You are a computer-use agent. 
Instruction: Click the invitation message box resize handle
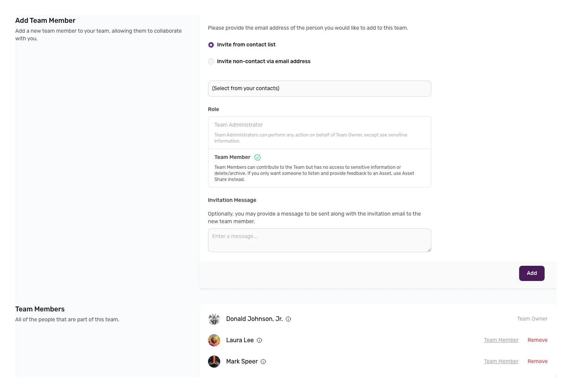click(x=429, y=250)
